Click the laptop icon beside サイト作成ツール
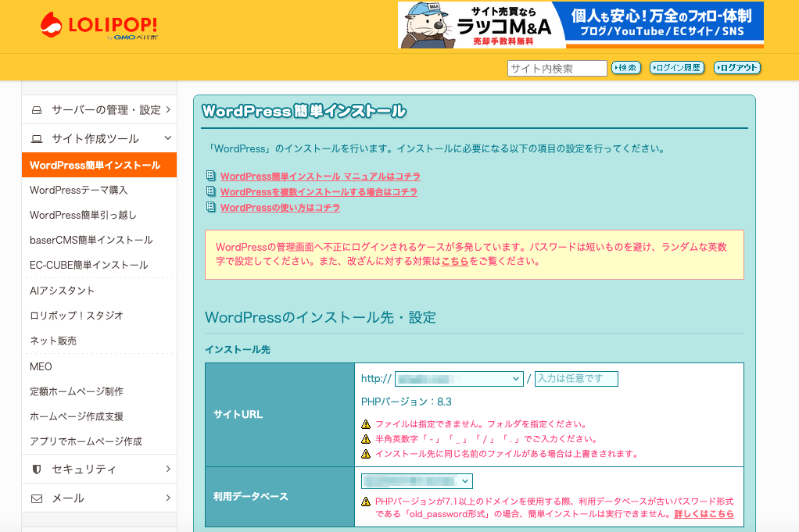799x532 pixels. click(37, 139)
